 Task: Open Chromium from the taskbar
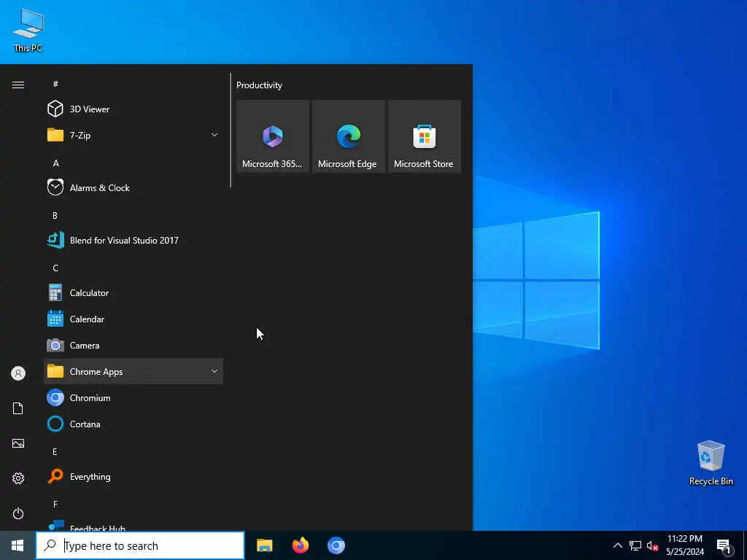pyautogui.click(x=336, y=545)
